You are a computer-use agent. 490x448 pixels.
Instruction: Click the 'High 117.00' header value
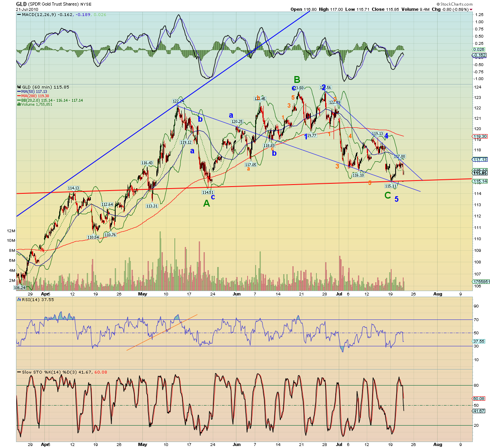coord(331,9)
